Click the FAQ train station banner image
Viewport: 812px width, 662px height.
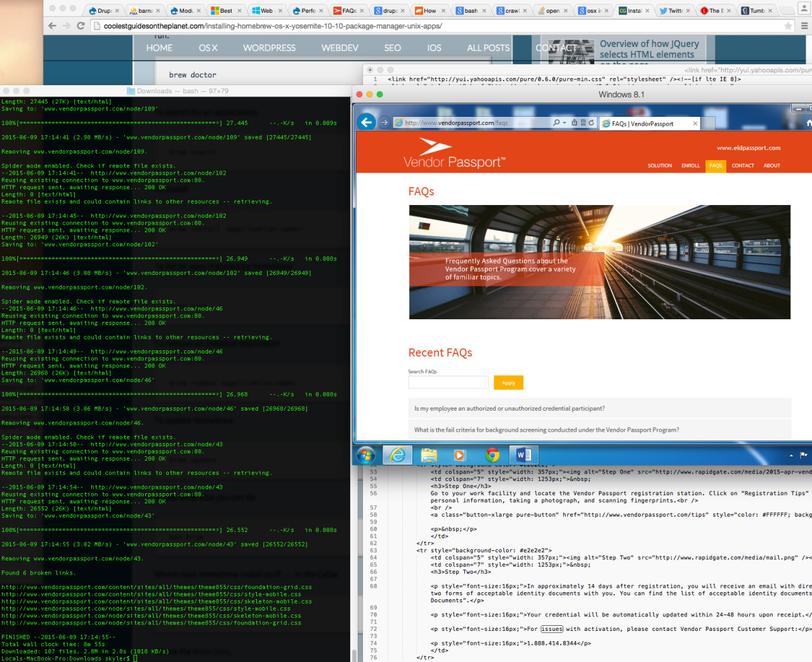click(599, 261)
